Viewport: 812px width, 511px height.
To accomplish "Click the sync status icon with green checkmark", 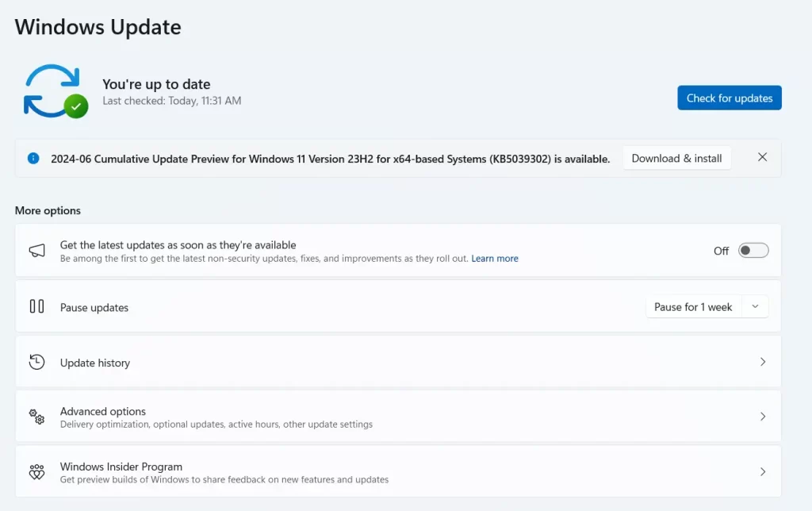I will (56, 91).
